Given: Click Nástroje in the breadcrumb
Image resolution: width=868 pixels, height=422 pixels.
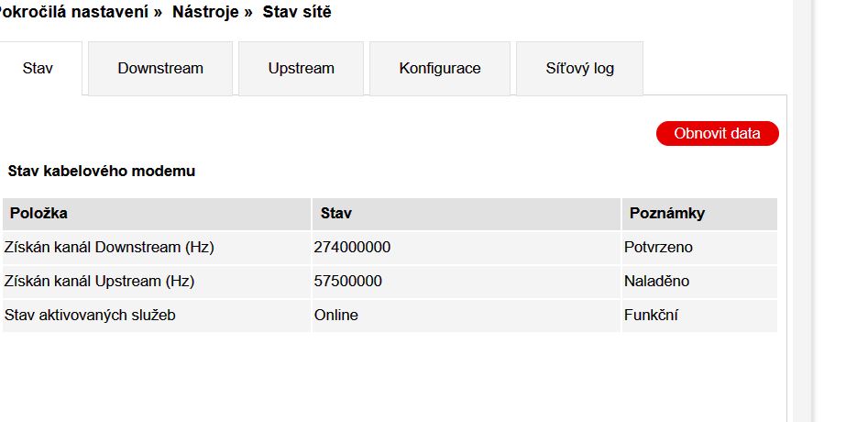Looking at the screenshot, I should pos(206,12).
